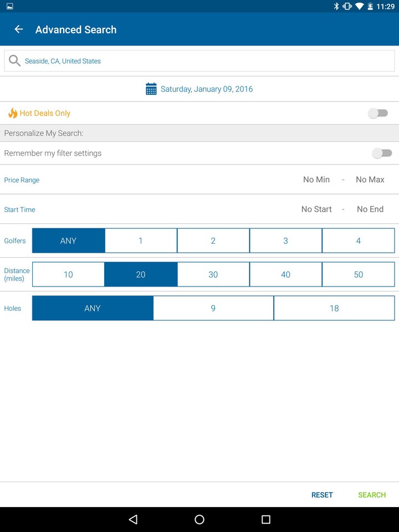
Task: Open the No End time picker
Action: coord(370,209)
